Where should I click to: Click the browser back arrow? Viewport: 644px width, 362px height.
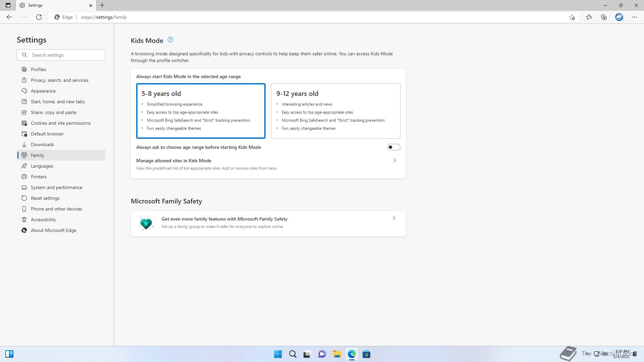(9, 17)
